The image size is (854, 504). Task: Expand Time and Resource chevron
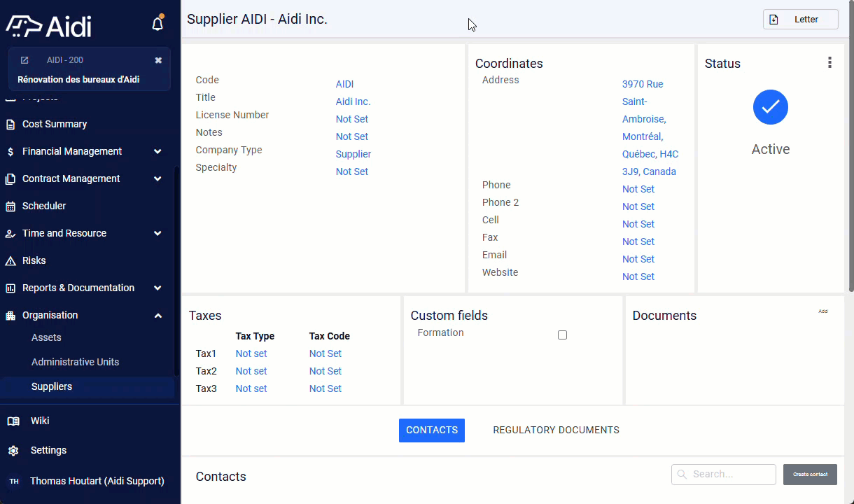click(x=157, y=234)
